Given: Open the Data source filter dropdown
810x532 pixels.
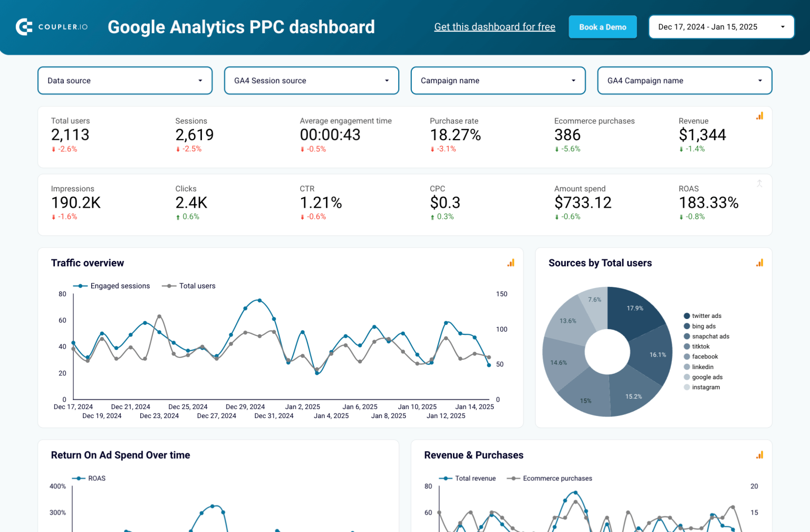Looking at the screenshot, I should (x=124, y=80).
